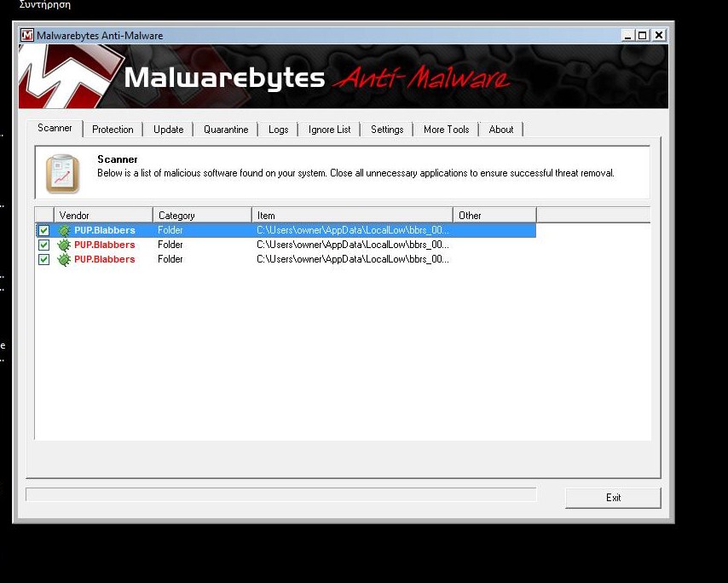
Task: Click the Συντήρηση text behind the window
Action: coord(45,5)
